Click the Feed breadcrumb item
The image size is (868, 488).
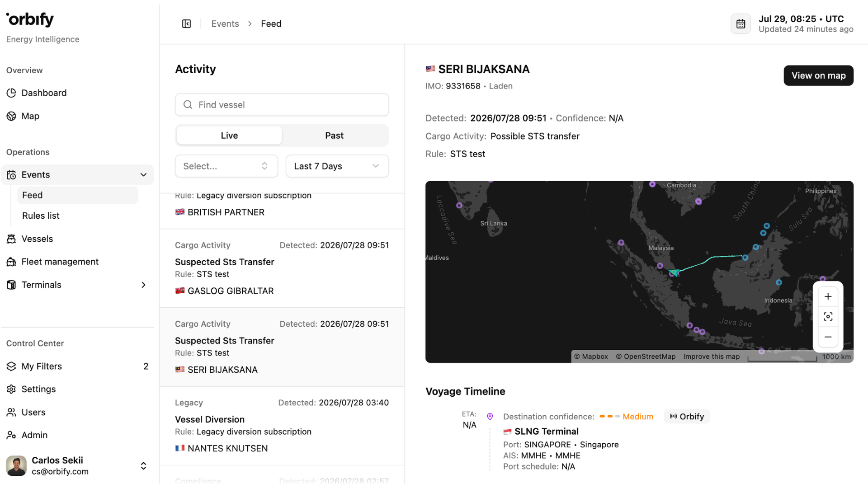click(x=271, y=23)
